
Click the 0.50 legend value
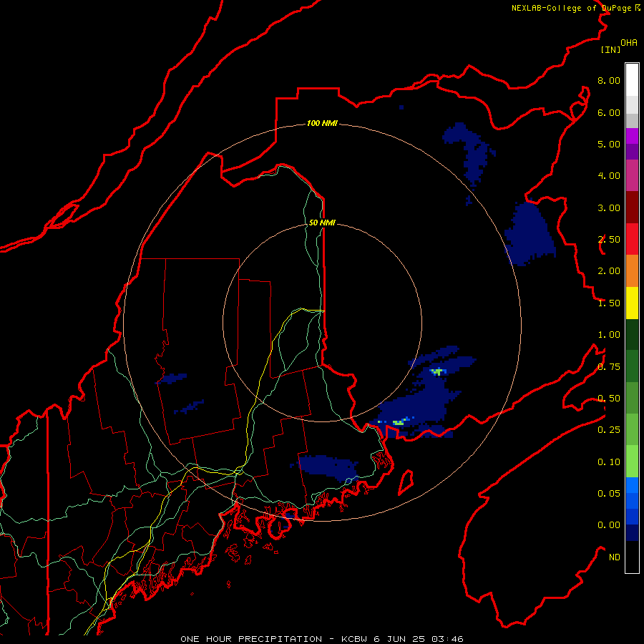pyautogui.click(x=609, y=399)
